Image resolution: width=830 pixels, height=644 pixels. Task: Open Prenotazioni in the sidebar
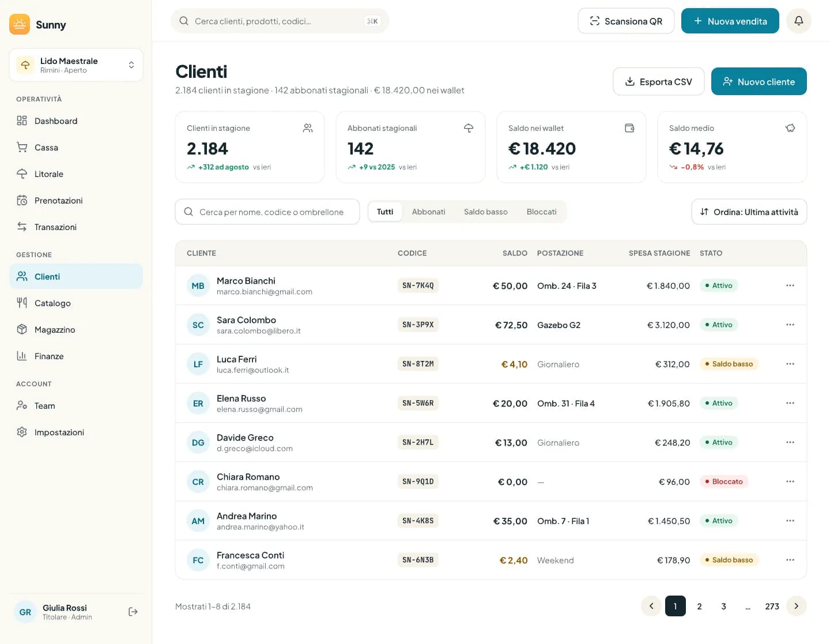point(76,200)
